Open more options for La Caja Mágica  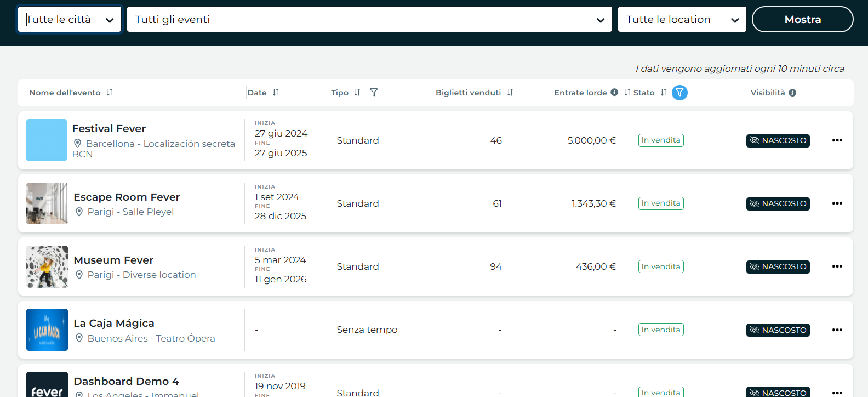point(837,330)
